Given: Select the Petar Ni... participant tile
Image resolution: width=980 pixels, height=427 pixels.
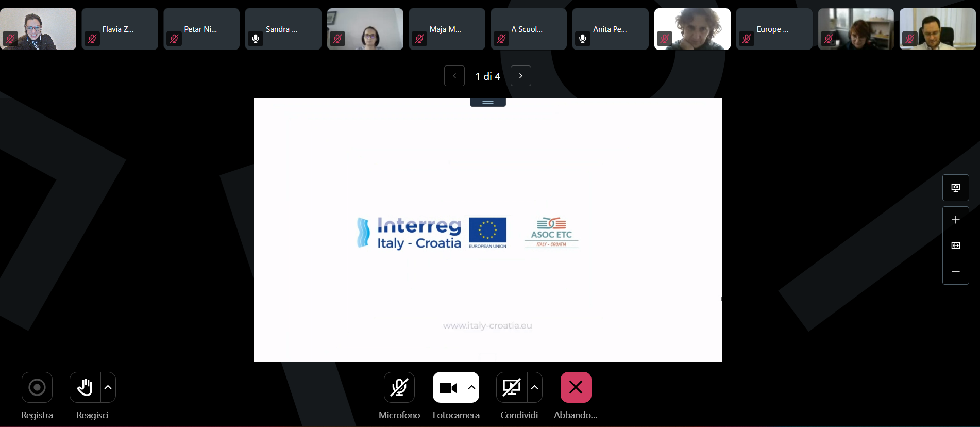Looking at the screenshot, I should coord(201,29).
